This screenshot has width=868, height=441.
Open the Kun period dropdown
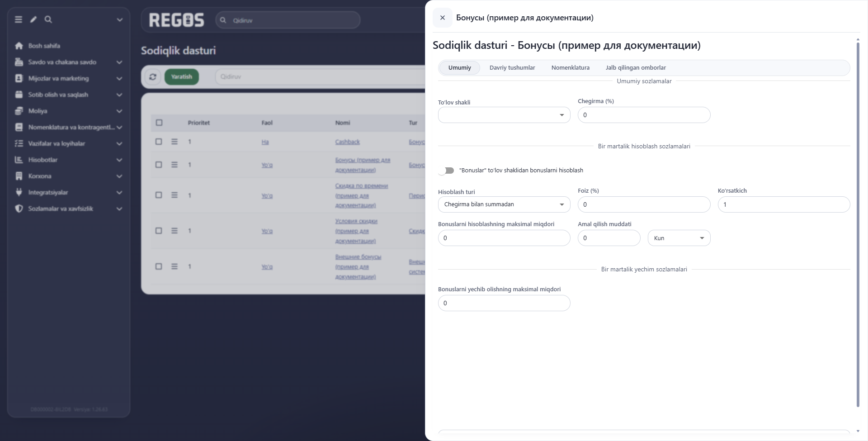679,238
